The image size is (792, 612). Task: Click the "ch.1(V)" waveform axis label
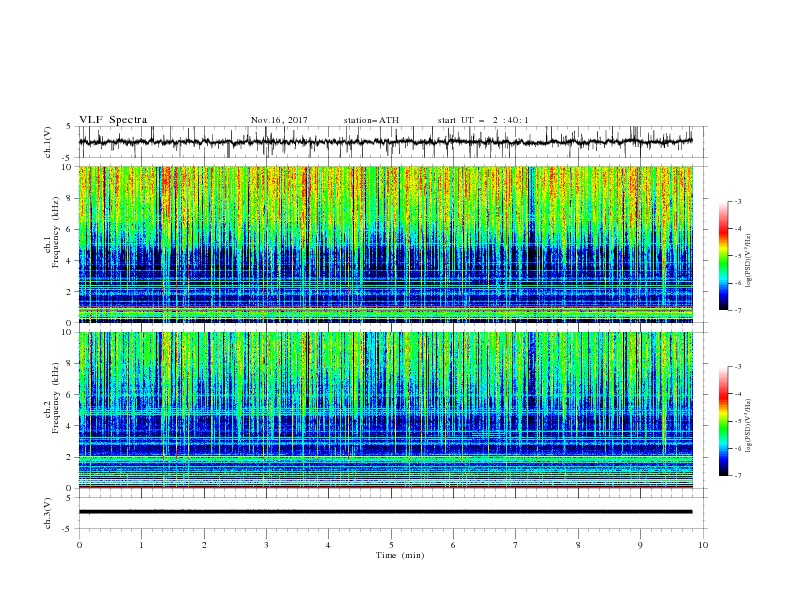click(x=48, y=142)
